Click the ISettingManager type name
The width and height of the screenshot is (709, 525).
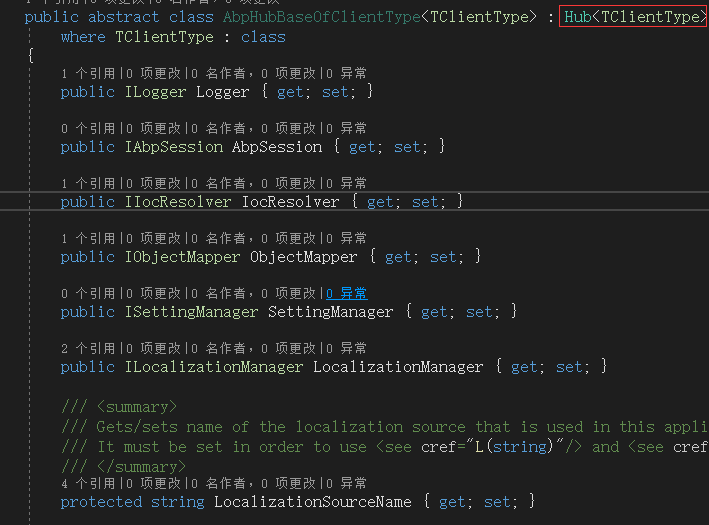pyautogui.click(x=191, y=312)
